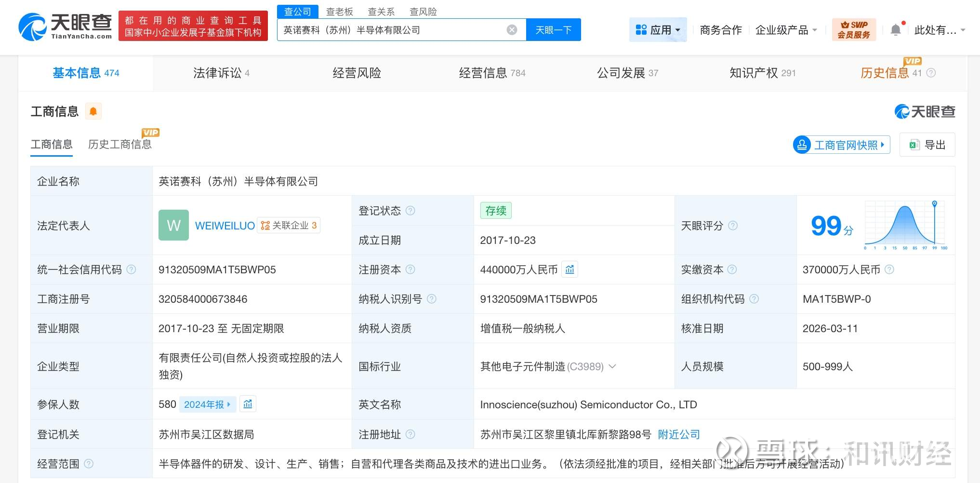Click the SVIP 会员服务 badge
The width and height of the screenshot is (980, 483).
coord(854,30)
